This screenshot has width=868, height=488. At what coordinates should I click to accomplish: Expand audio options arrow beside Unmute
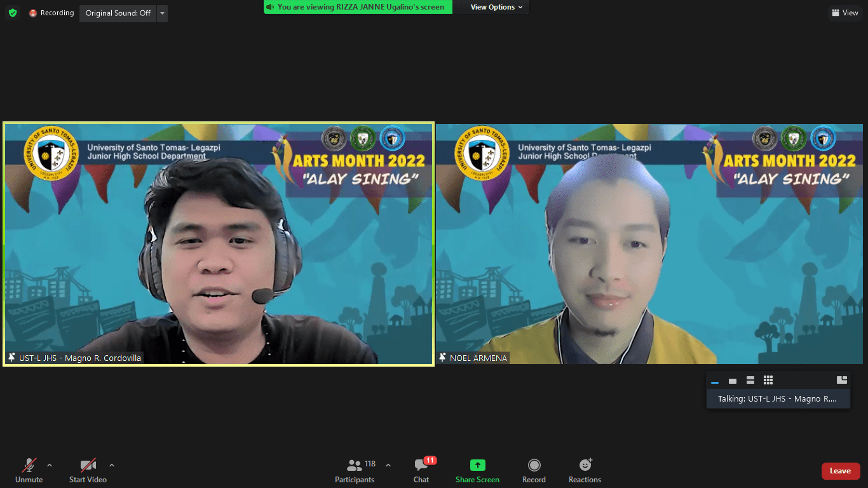(x=50, y=465)
